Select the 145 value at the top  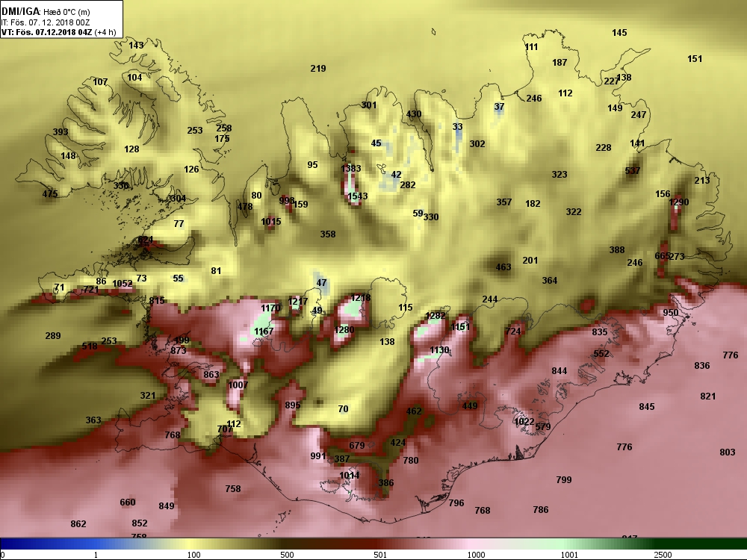[x=619, y=33]
